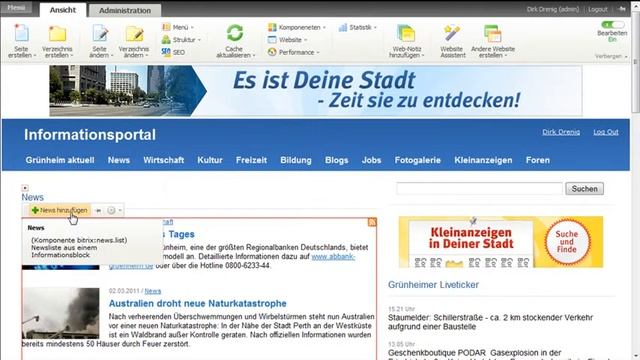Go to the News nav item
This screenshot has height=360, width=640.
[119, 160]
